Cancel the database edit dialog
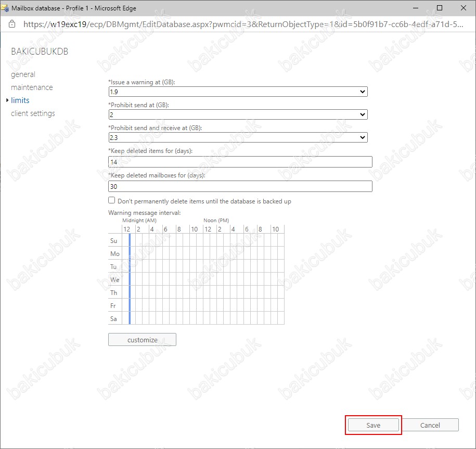This screenshot has height=449, width=476. coord(430,425)
